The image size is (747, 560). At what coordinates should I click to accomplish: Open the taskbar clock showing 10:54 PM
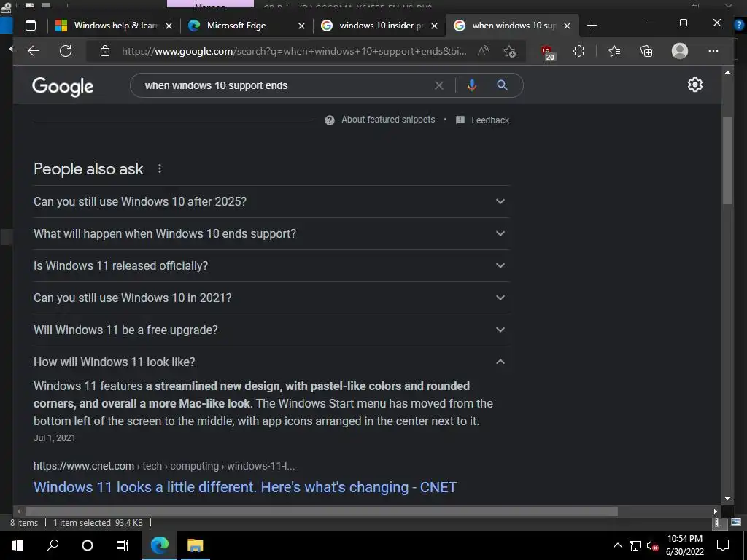pos(684,545)
